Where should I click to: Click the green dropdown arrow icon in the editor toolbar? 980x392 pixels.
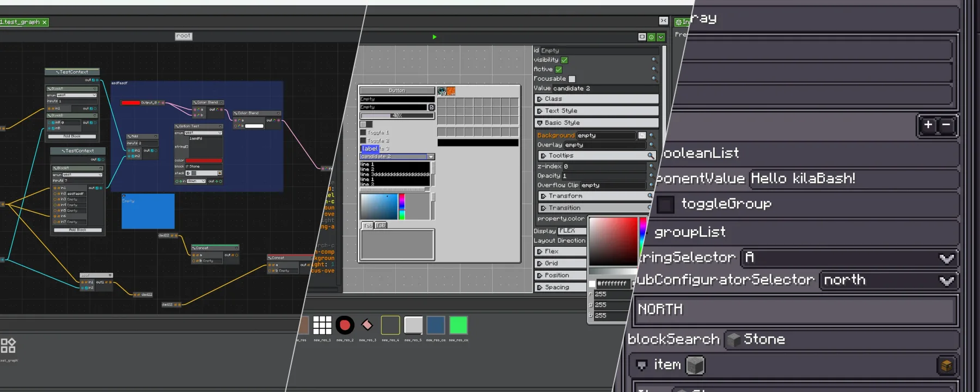pos(660,37)
